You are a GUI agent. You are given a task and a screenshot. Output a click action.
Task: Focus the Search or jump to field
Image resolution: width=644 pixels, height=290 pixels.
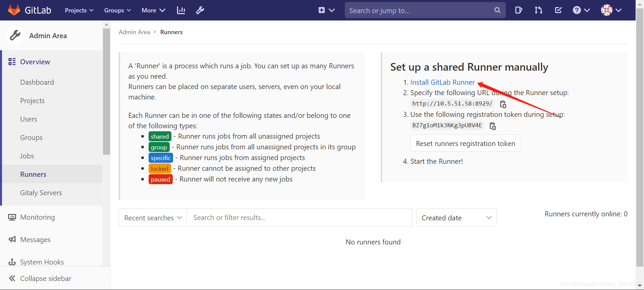[425, 10]
